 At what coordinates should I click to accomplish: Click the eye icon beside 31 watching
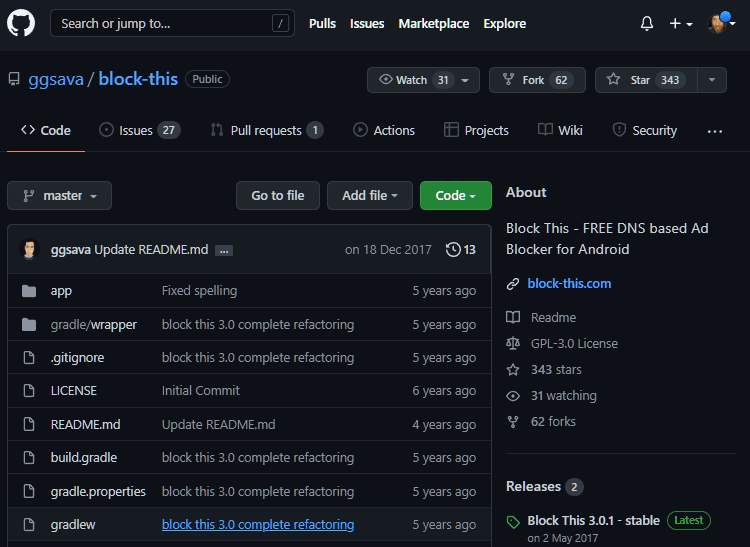pyautogui.click(x=513, y=396)
